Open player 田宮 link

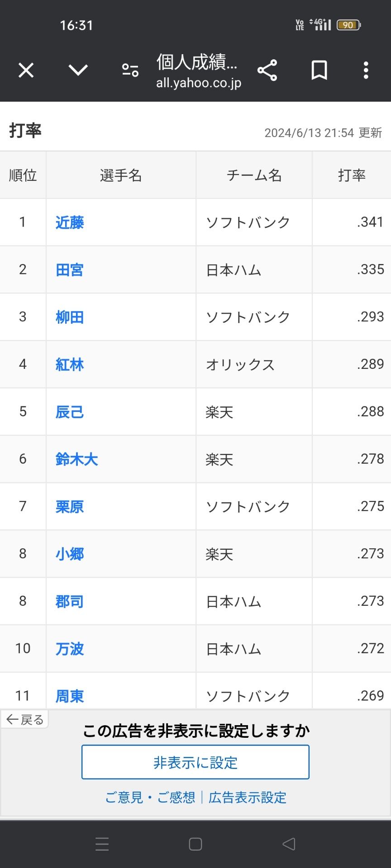pyautogui.click(x=70, y=270)
